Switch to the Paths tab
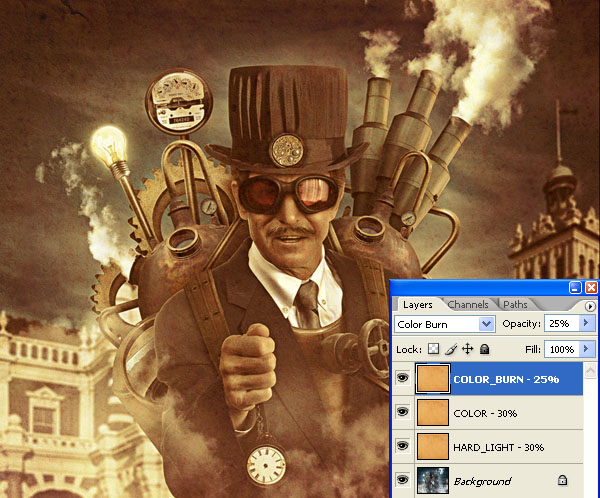This screenshot has width=600, height=498. click(515, 305)
